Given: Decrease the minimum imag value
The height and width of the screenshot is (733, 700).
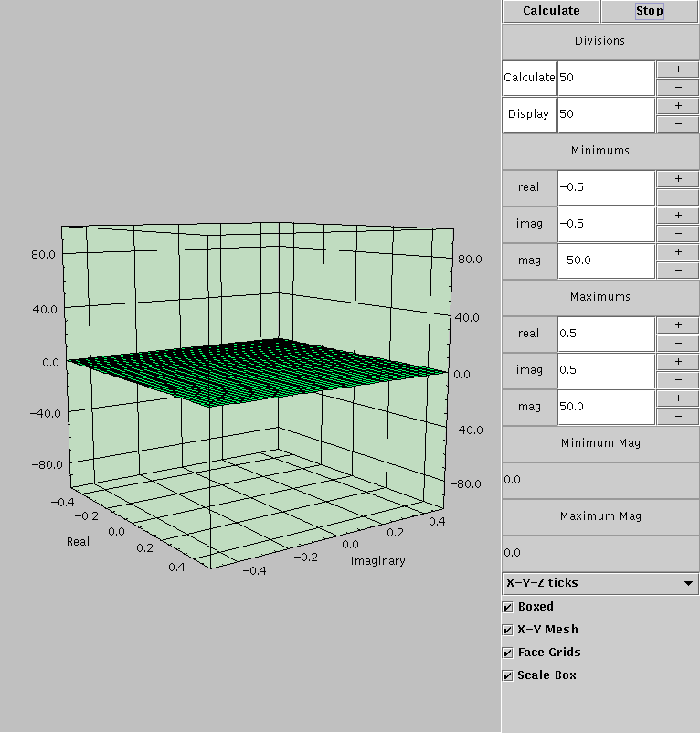Looking at the screenshot, I should click(x=678, y=234).
